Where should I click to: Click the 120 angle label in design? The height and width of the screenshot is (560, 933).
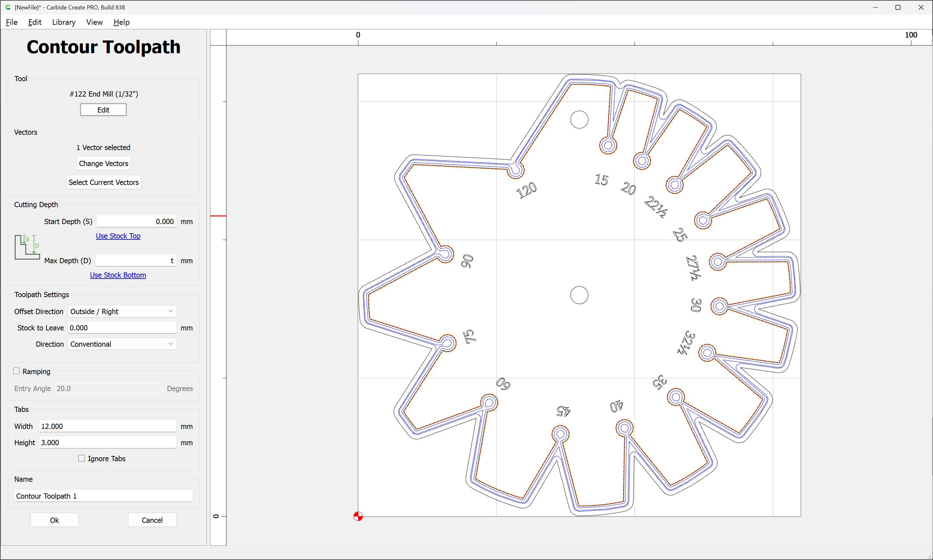(x=526, y=190)
